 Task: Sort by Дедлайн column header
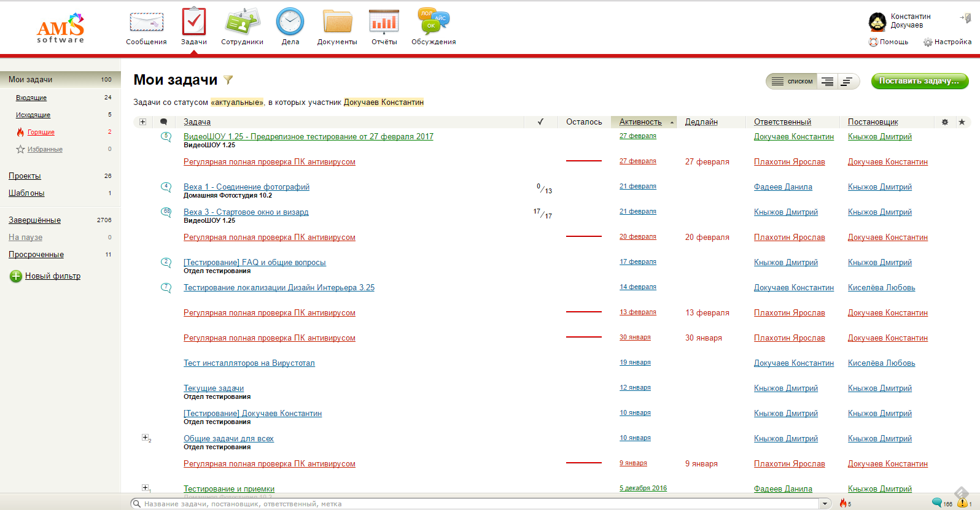pos(701,122)
